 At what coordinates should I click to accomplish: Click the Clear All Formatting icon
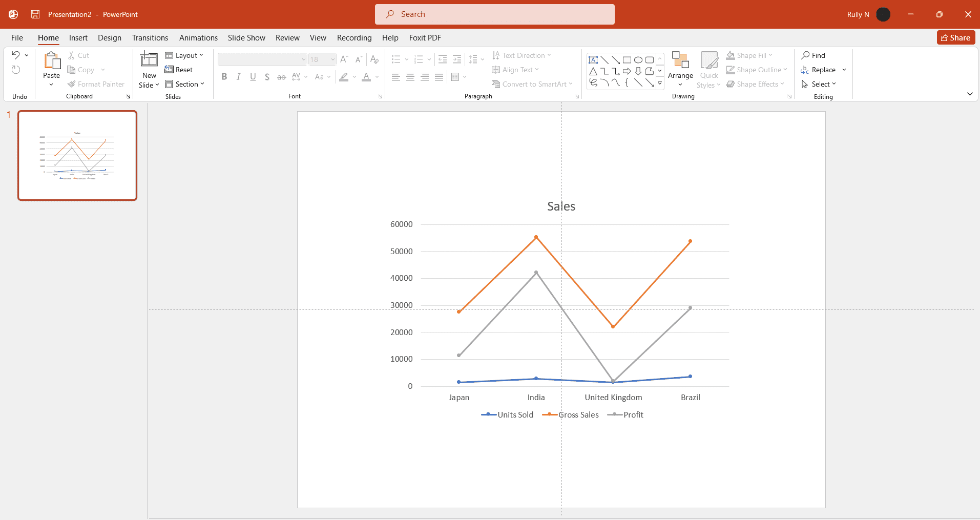coord(374,59)
